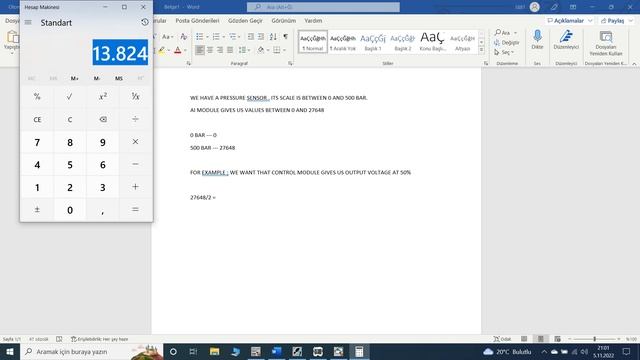This screenshot has width=640, height=360.
Task: Expand Açıklamalar comments dropdown
Action: [590, 20]
